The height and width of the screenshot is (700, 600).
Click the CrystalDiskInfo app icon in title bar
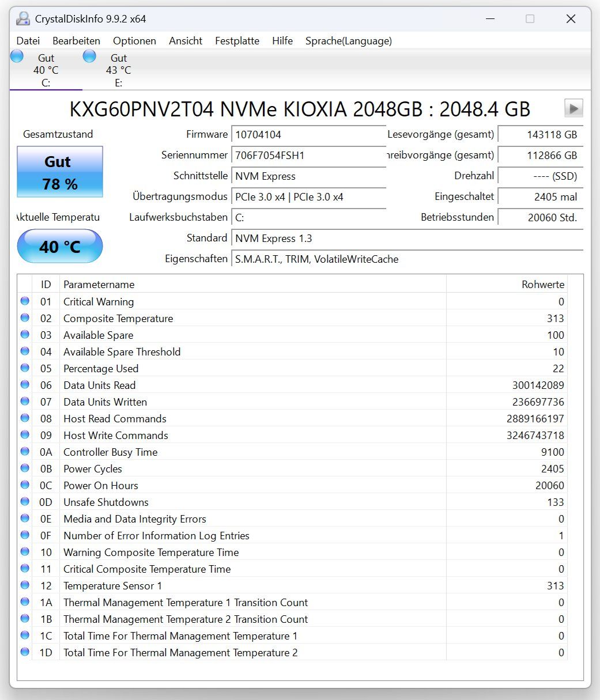click(23, 19)
